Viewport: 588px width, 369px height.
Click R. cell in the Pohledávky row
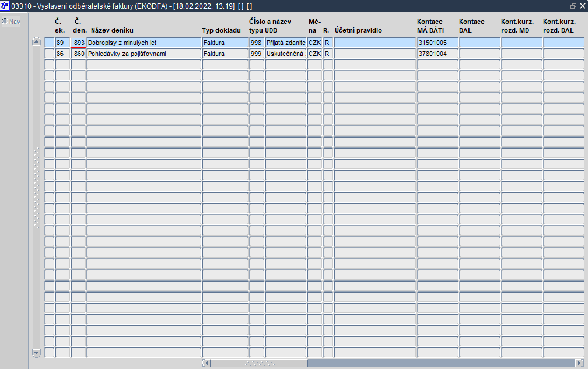(x=328, y=54)
